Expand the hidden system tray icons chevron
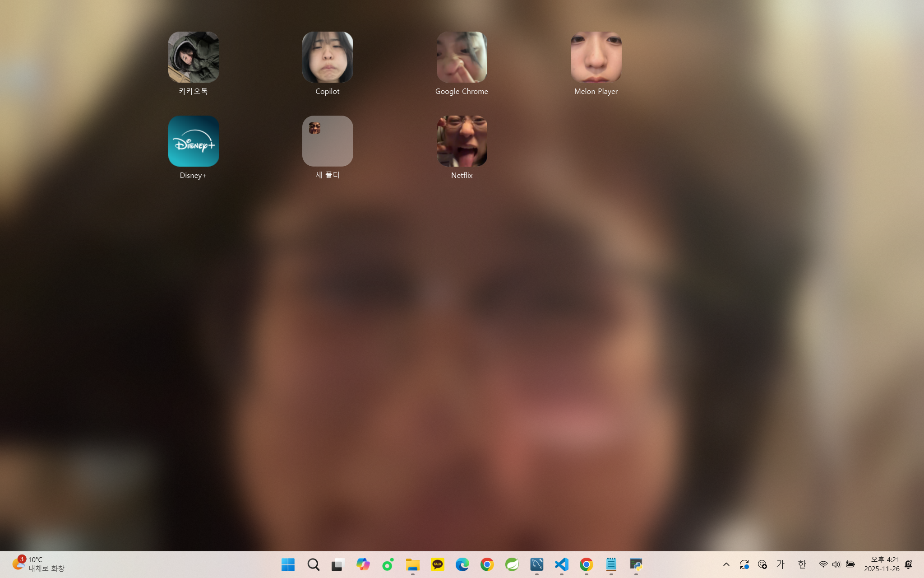 coord(726,564)
